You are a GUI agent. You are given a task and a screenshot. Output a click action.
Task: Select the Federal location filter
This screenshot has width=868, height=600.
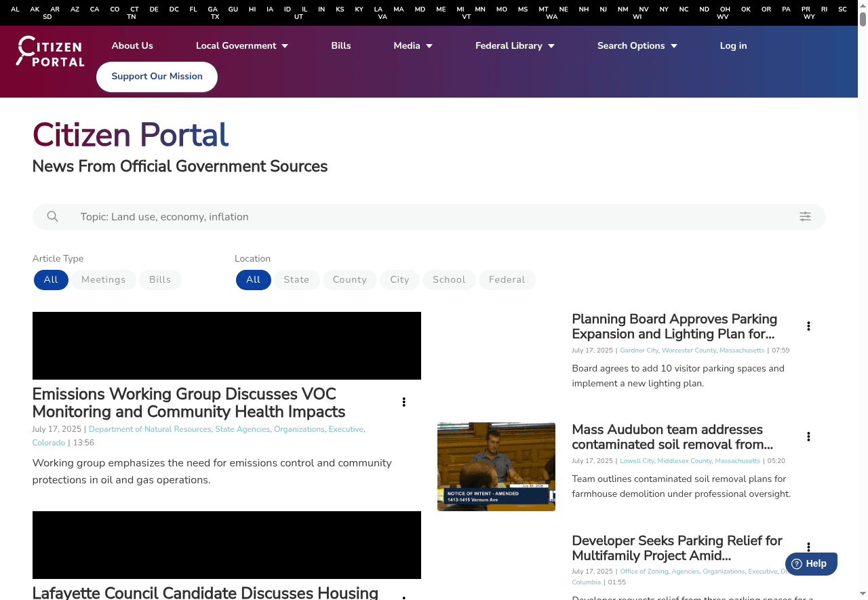(x=507, y=279)
